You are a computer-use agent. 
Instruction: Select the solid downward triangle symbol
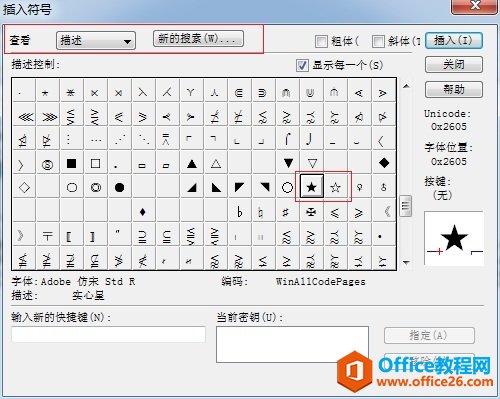tap(288, 163)
